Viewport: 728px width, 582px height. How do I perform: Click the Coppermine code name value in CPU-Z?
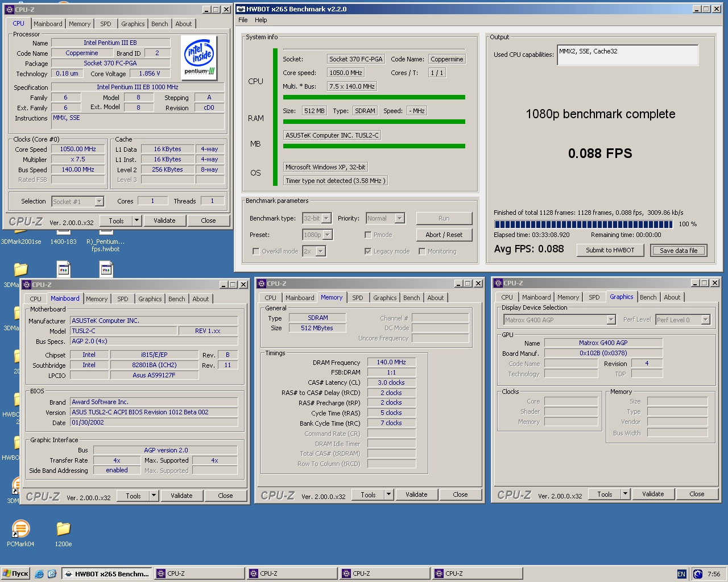(x=82, y=53)
